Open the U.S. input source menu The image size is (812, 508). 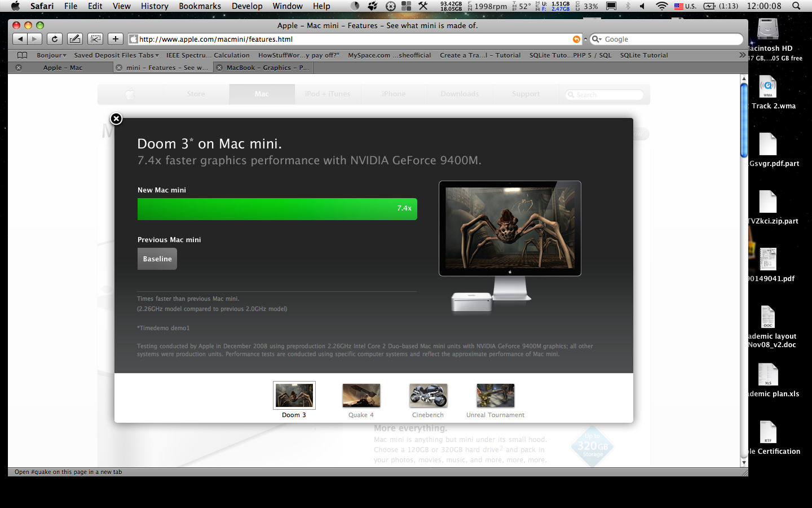pos(685,6)
